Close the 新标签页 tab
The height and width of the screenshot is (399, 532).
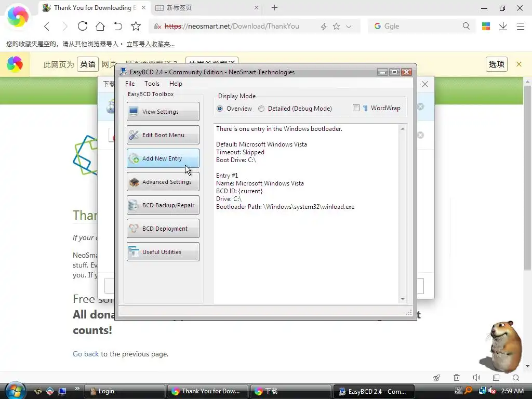(256, 7)
